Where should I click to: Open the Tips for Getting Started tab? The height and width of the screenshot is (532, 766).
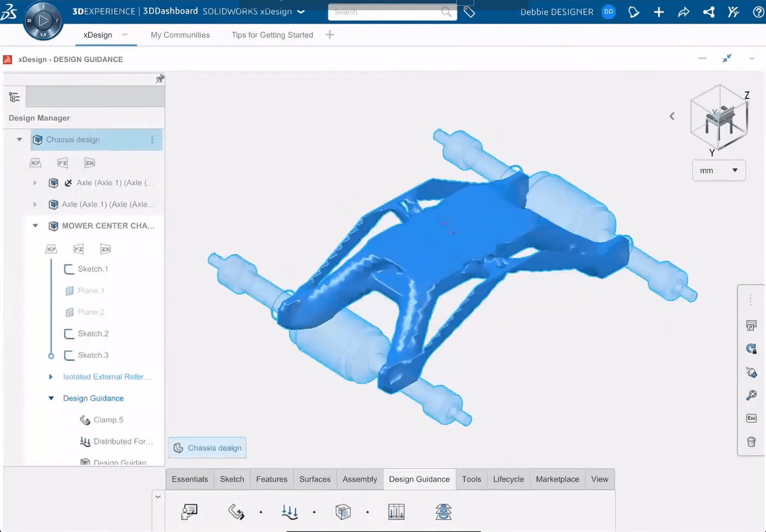(272, 34)
